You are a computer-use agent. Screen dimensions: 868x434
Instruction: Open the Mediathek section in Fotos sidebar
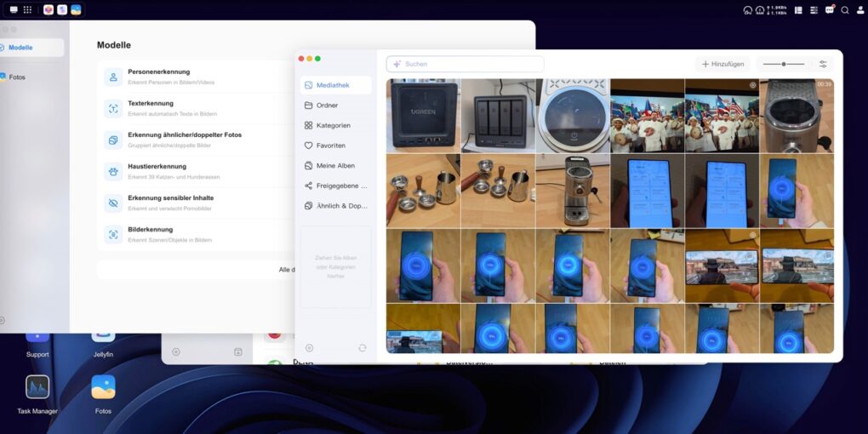tap(336, 85)
